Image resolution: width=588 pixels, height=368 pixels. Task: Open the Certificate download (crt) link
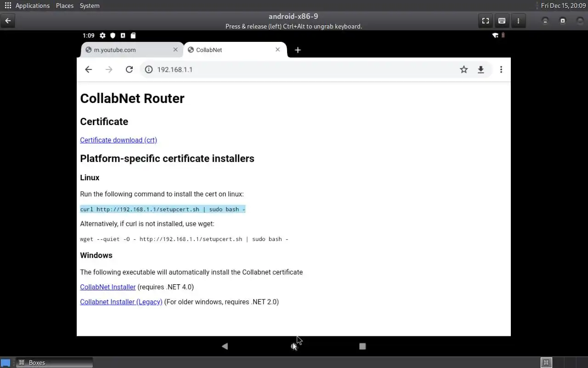point(119,140)
